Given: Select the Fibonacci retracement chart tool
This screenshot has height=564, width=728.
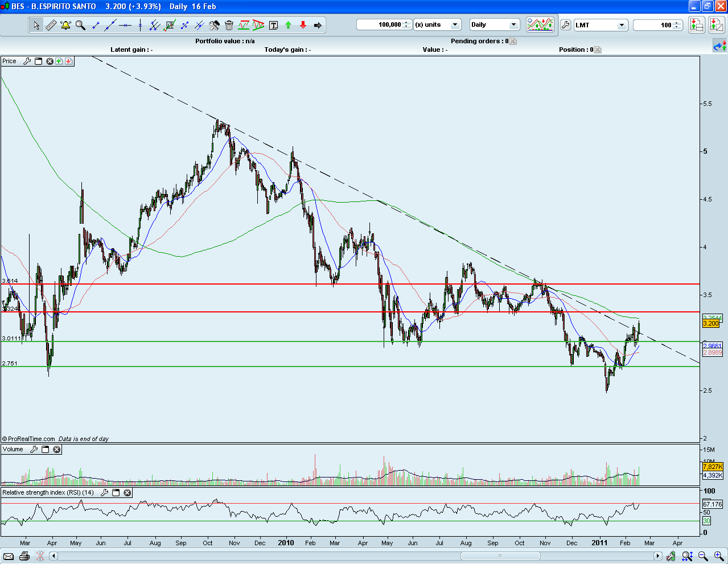Looking at the screenshot, I should pyautogui.click(x=170, y=25).
